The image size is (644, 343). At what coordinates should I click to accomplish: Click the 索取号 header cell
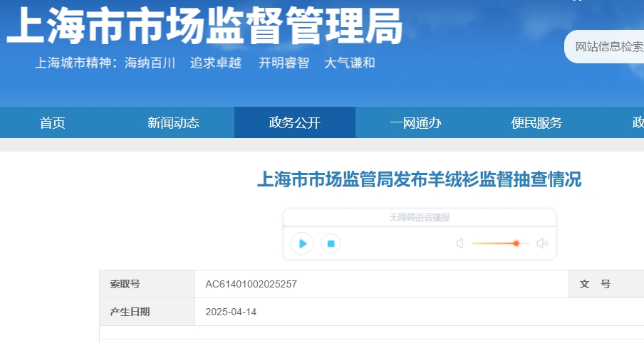[125, 284]
